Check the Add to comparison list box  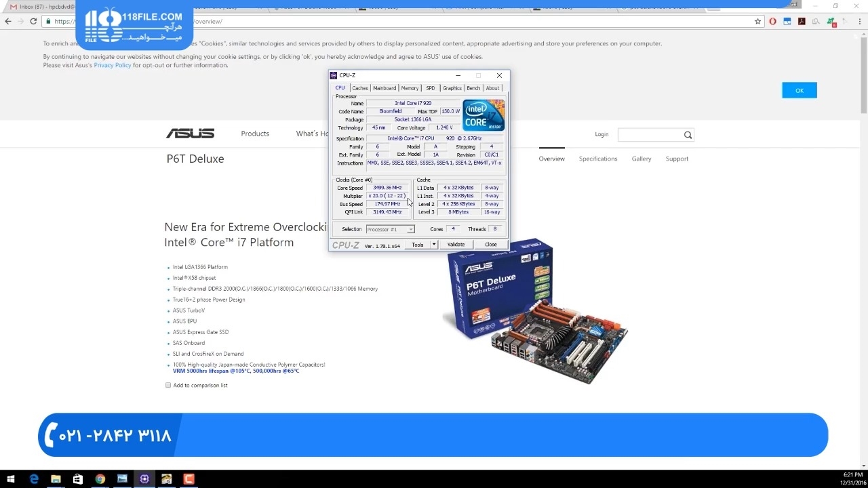click(168, 386)
